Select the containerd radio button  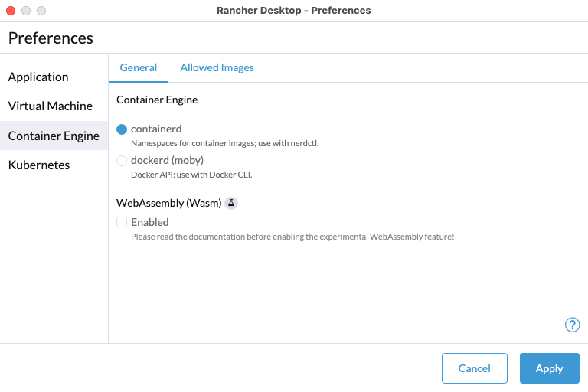tap(122, 129)
